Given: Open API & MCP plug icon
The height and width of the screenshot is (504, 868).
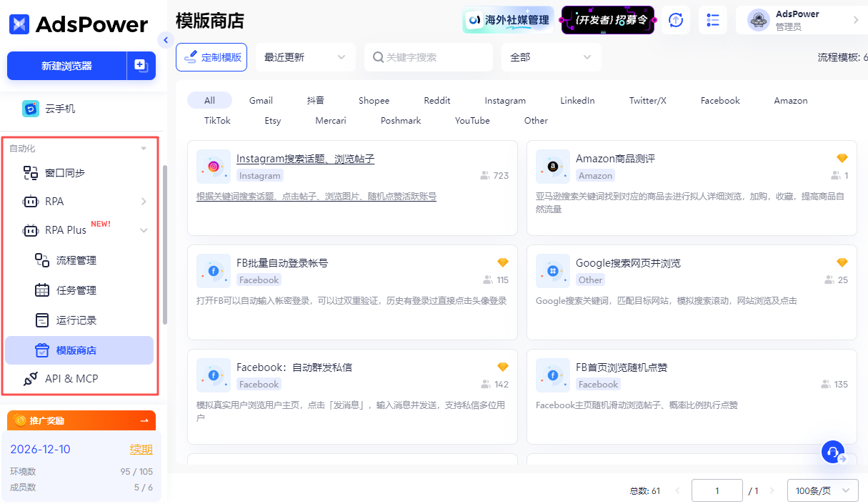Looking at the screenshot, I should pyautogui.click(x=32, y=378).
